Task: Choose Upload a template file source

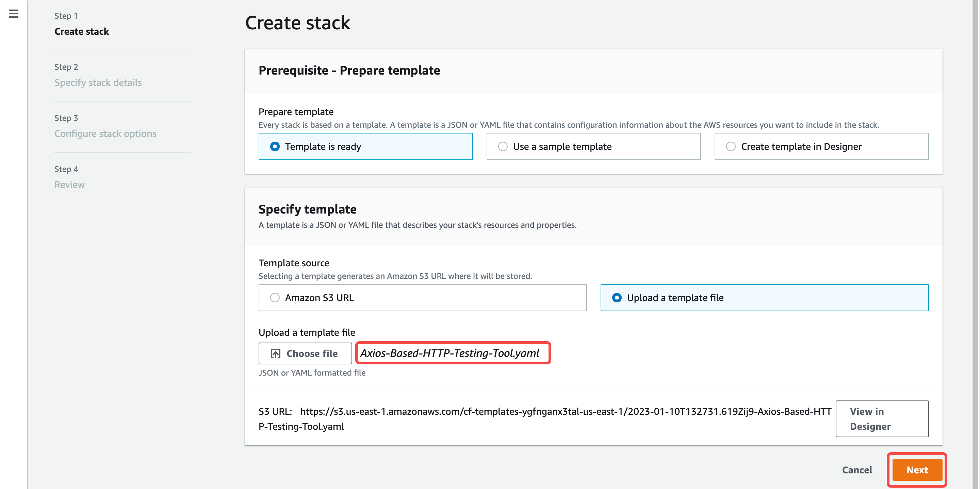Action: coord(765,297)
